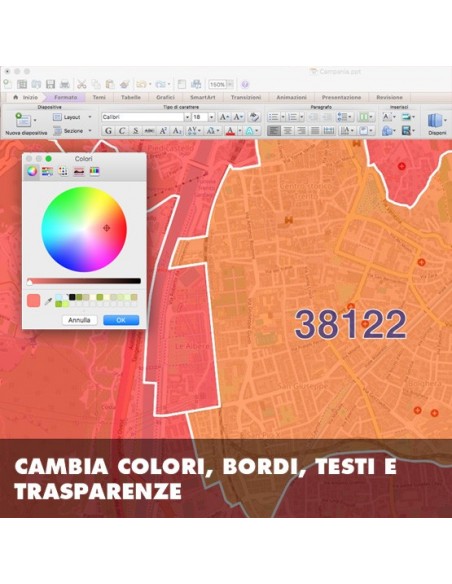Switch to the Formato ribbon tab

[x=65, y=97]
